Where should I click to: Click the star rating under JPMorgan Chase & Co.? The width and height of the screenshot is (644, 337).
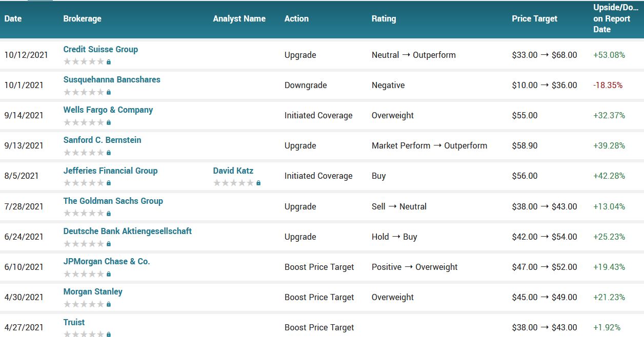(84, 274)
